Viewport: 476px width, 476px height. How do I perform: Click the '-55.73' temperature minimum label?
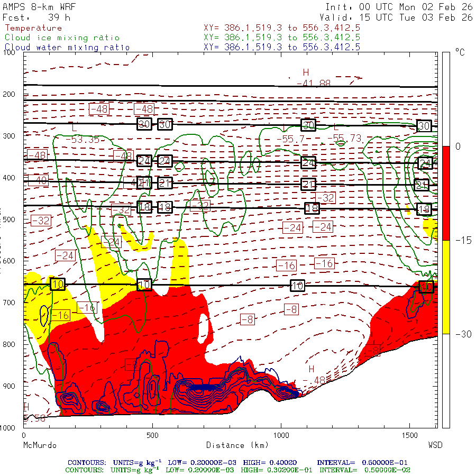[x=345, y=139]
